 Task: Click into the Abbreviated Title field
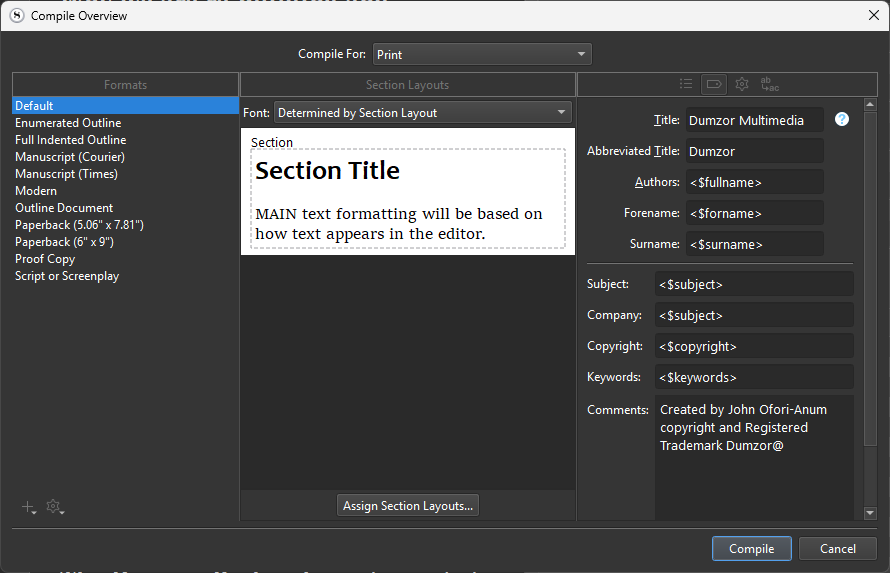[x=754, y=152]
